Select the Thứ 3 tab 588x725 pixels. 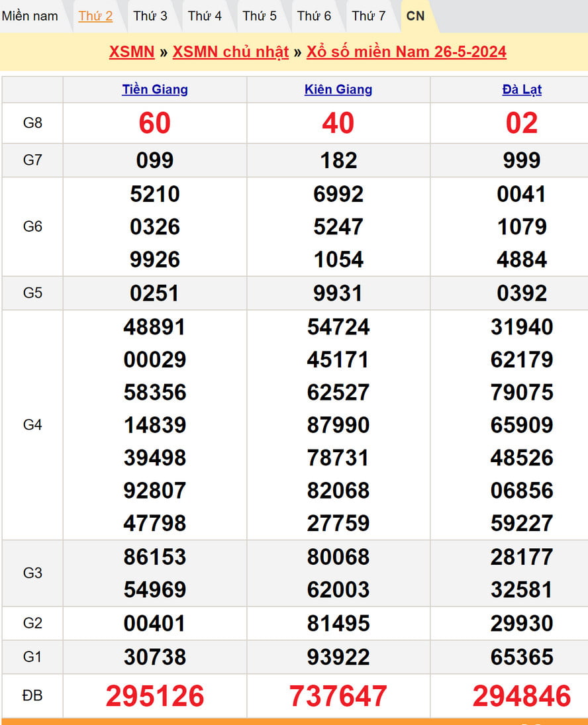(x=150, y=16)
